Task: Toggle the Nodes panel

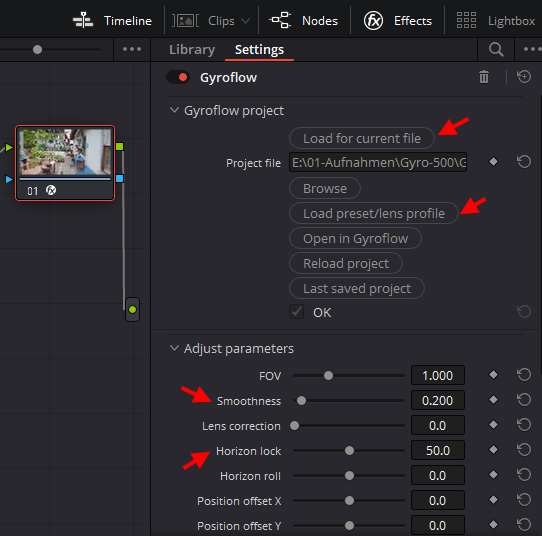Action: pyautogui.click(x=303, y=21)
